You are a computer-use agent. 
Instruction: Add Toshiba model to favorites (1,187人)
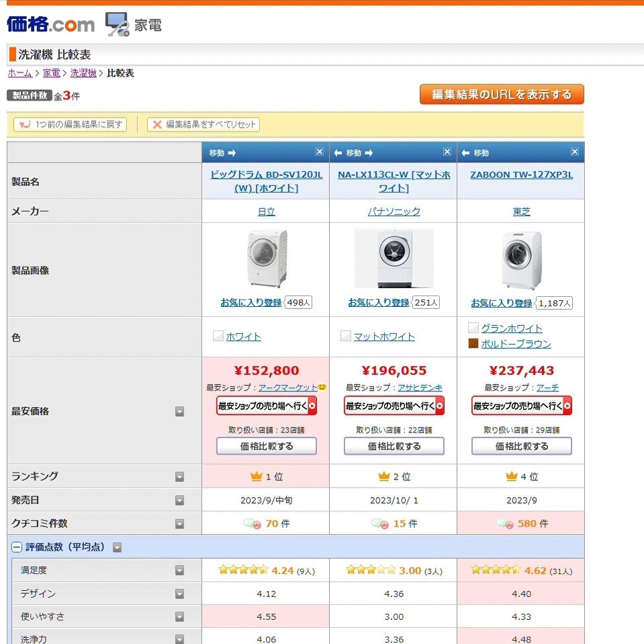point(502,303)
